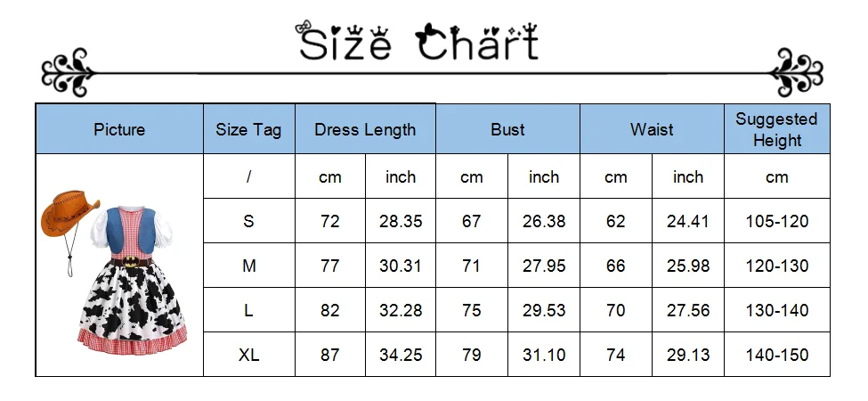Select the Size Tag column header

click(248, 130)
